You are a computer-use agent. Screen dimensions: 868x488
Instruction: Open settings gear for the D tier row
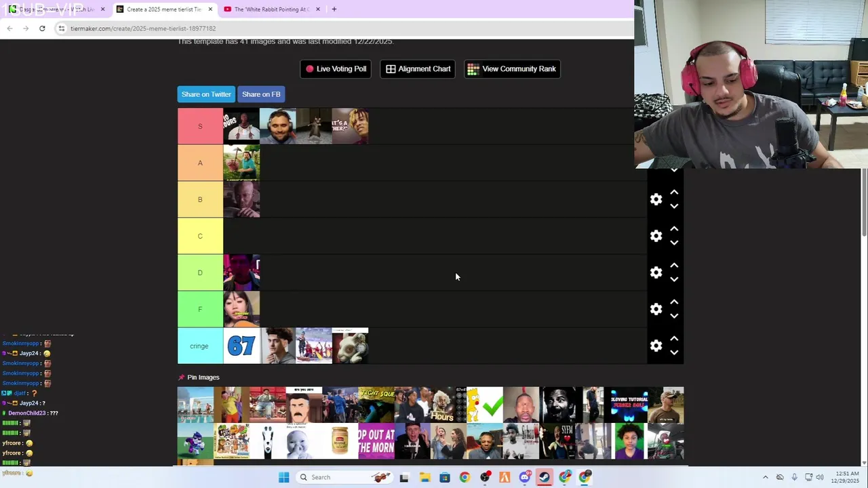(656, 272)
